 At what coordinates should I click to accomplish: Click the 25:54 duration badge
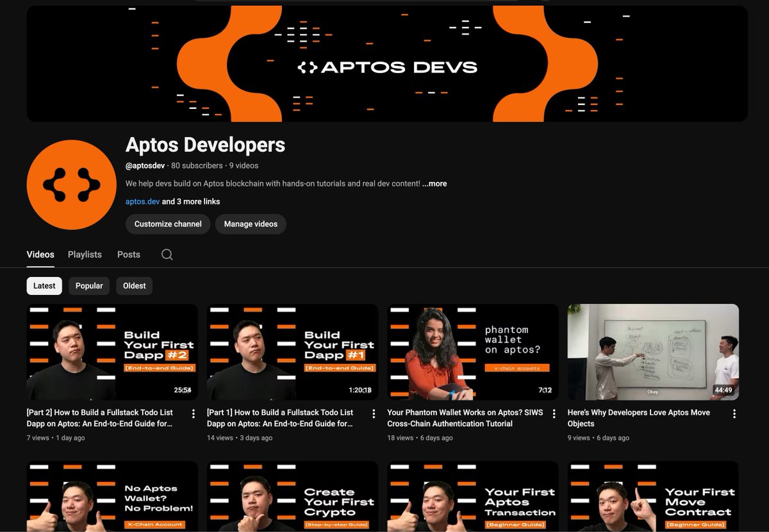click(x=183, y=390)
